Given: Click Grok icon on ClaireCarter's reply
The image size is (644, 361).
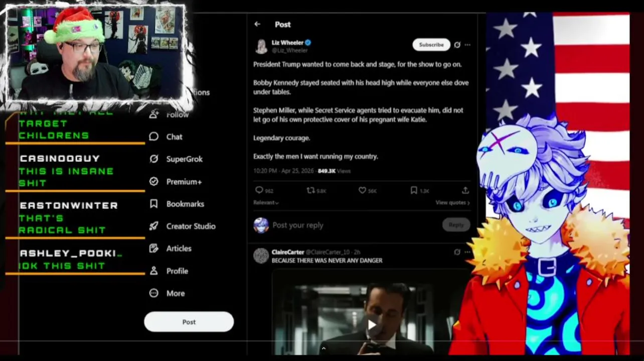Looking at the screenshot, I should coord(457,252).
